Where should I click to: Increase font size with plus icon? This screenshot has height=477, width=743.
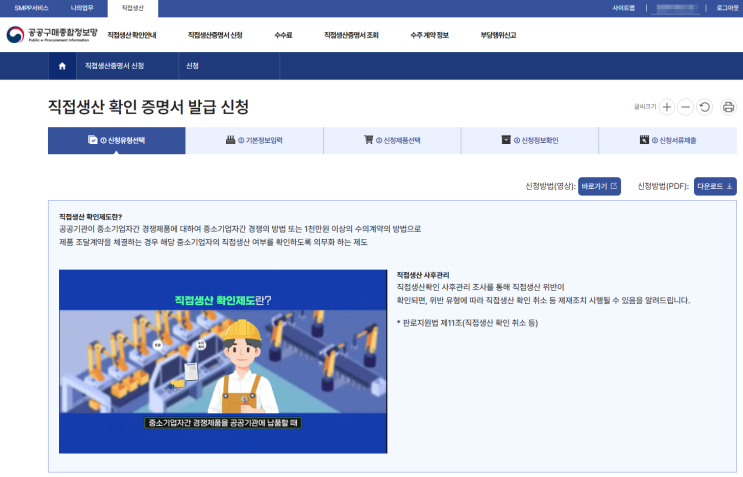tap(667, 107)
